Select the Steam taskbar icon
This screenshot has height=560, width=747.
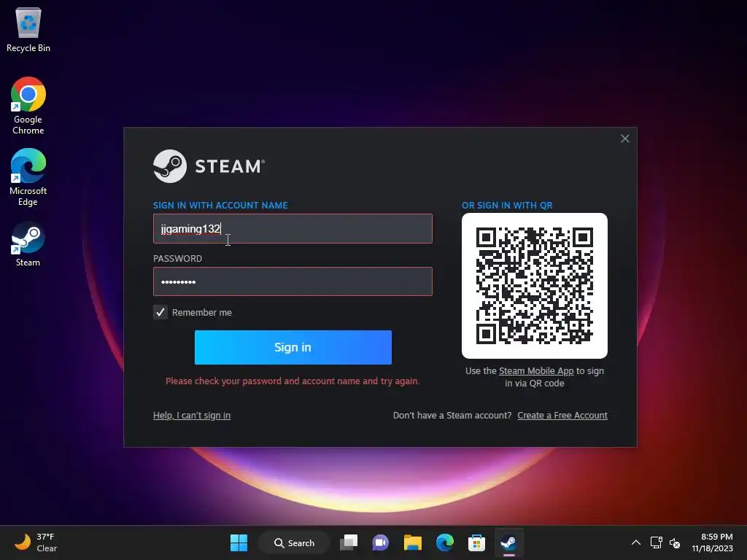coord(508,542)
